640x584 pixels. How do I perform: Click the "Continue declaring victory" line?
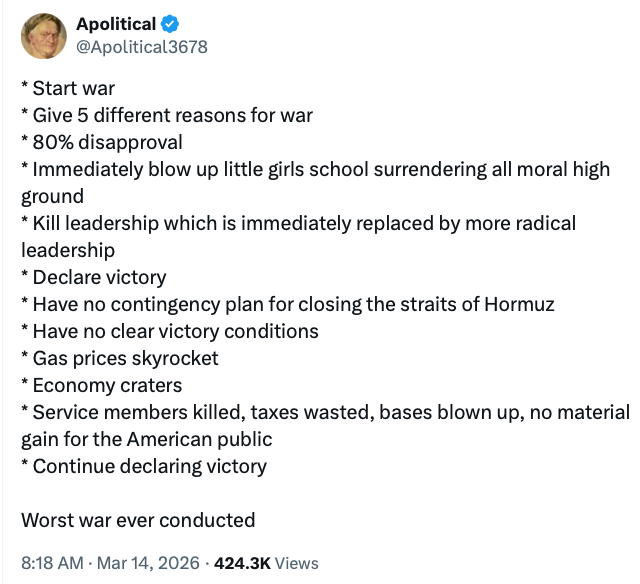[x=144, y=466]
